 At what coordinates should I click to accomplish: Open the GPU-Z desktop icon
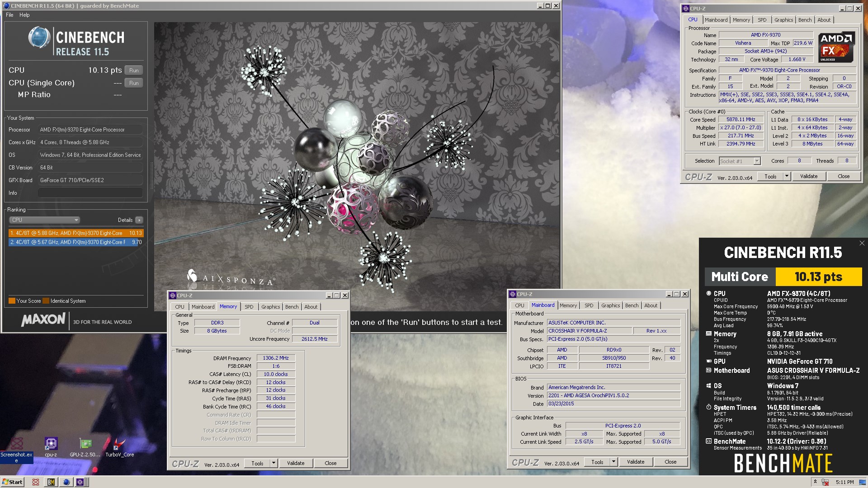point(85,447)
